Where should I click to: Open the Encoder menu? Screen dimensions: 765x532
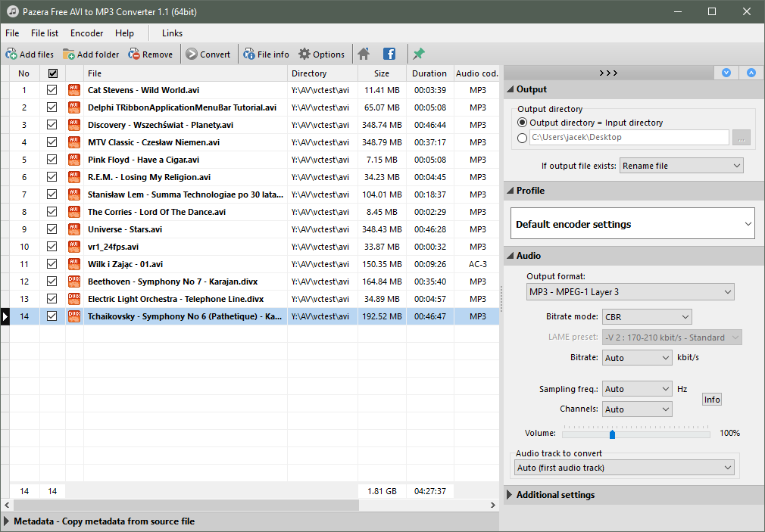pyautogui.click(x=86, y=33)
